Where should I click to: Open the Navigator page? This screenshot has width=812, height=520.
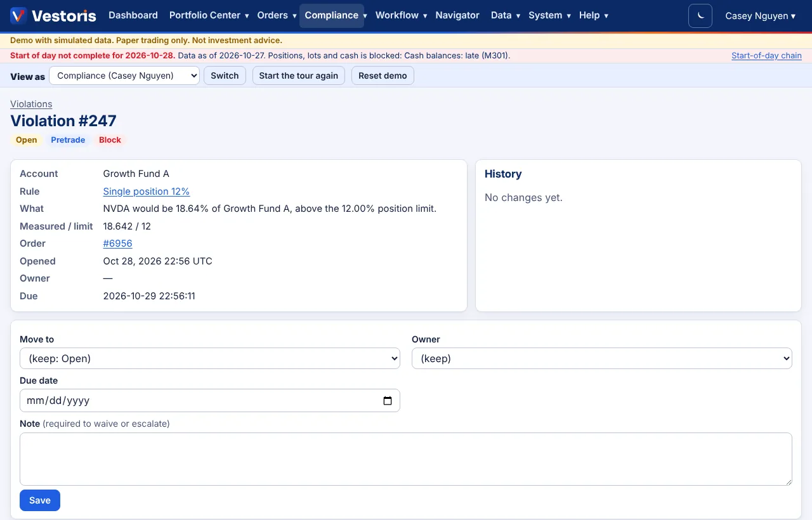point(457,15)
